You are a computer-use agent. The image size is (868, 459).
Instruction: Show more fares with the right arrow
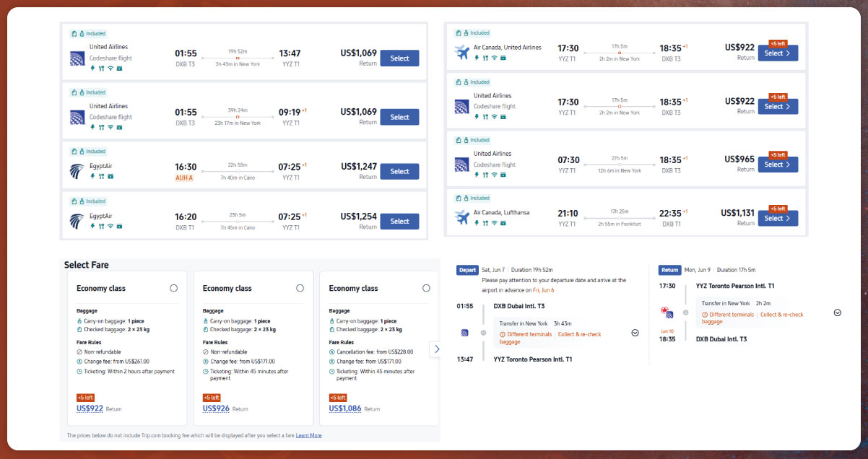click(x=435, y=349)
